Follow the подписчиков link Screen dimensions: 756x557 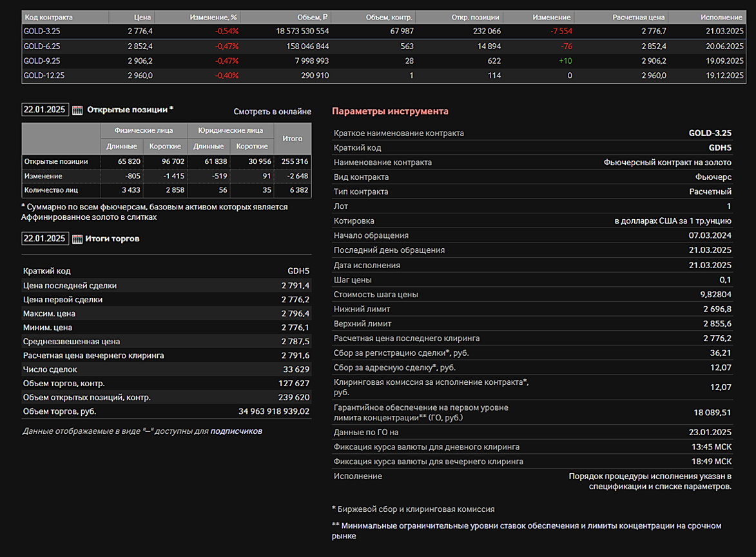[x=237, y=431]
